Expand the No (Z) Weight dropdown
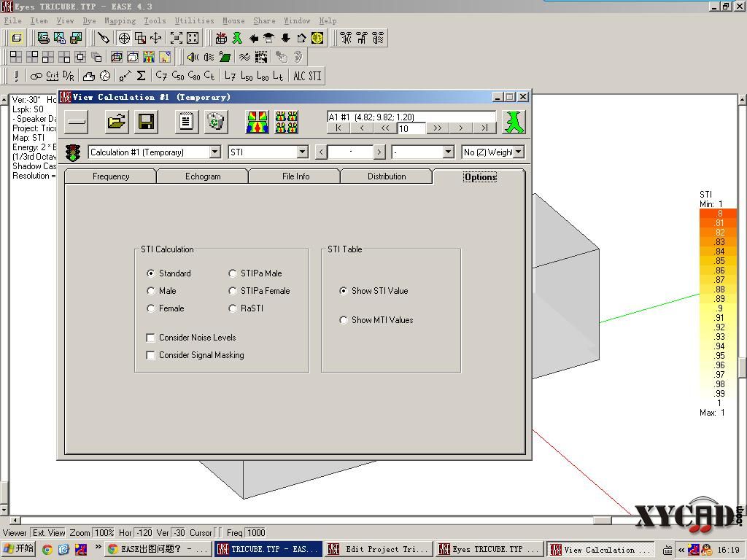Screen dimensions: 747x560 519,152
